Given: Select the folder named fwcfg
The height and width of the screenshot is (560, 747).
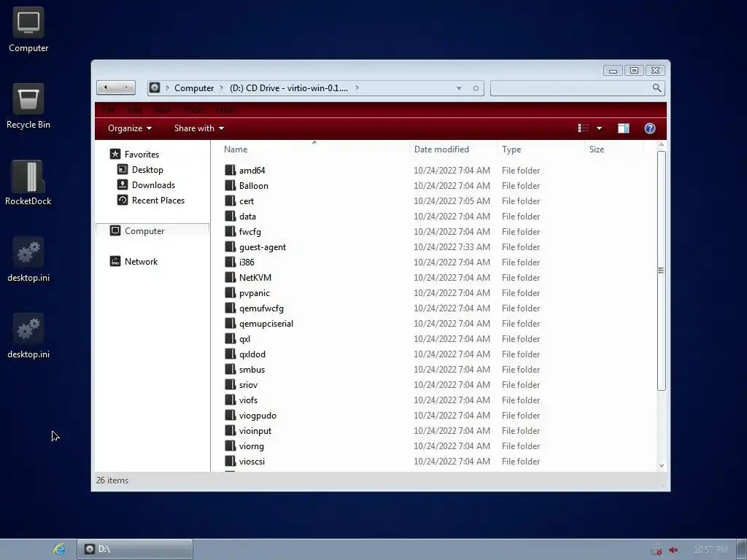Looking at the screenshot, I should click(250, 231).
